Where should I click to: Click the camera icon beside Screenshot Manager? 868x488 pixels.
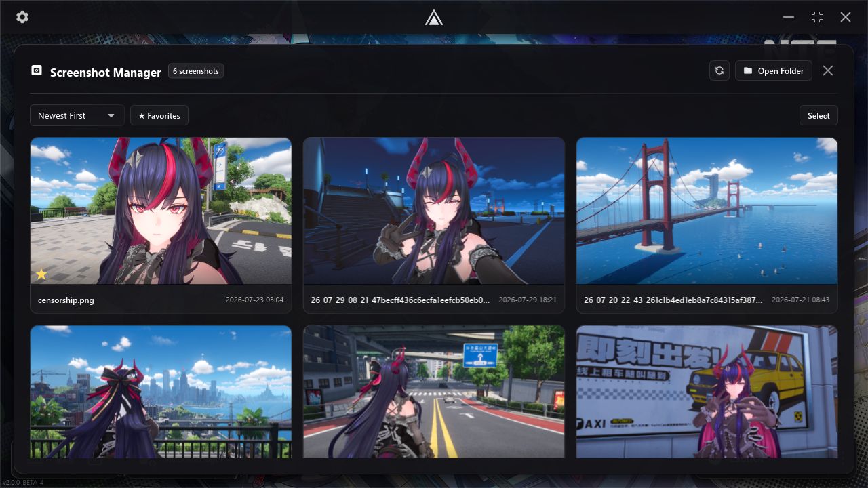click(37, 70)
